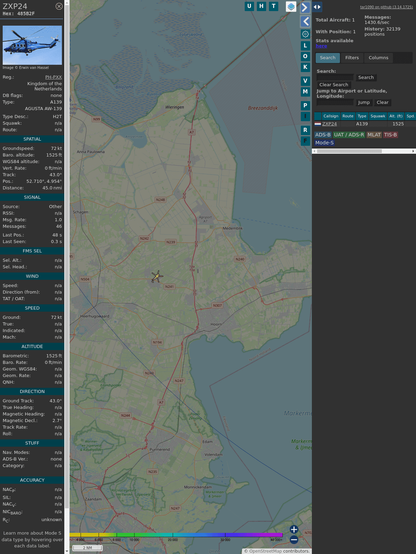
Task: Collapse sidebar with left chevron arrow
Action: click(x=305, y=22)
